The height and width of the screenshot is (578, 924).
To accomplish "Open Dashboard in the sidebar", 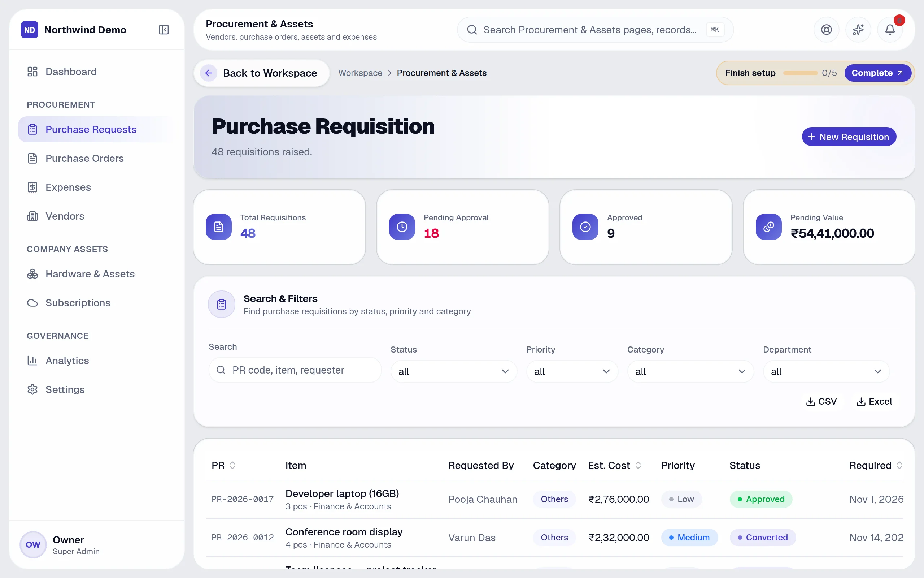I will 96,72.
